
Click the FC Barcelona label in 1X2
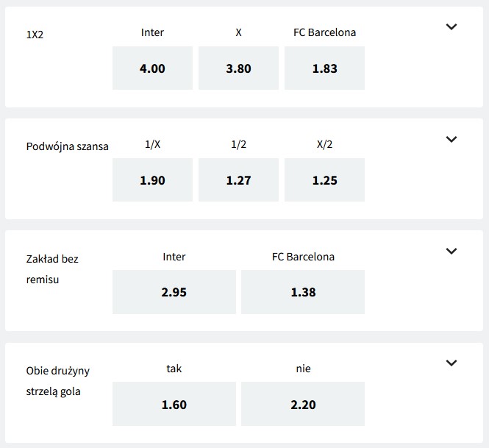tap(324, 32)
